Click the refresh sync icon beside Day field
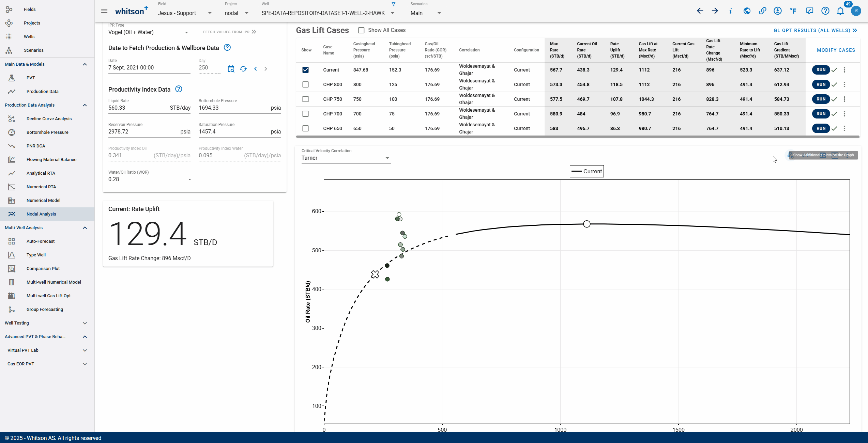Viewport: 868px width, 443px height. (x=243, y=69)
